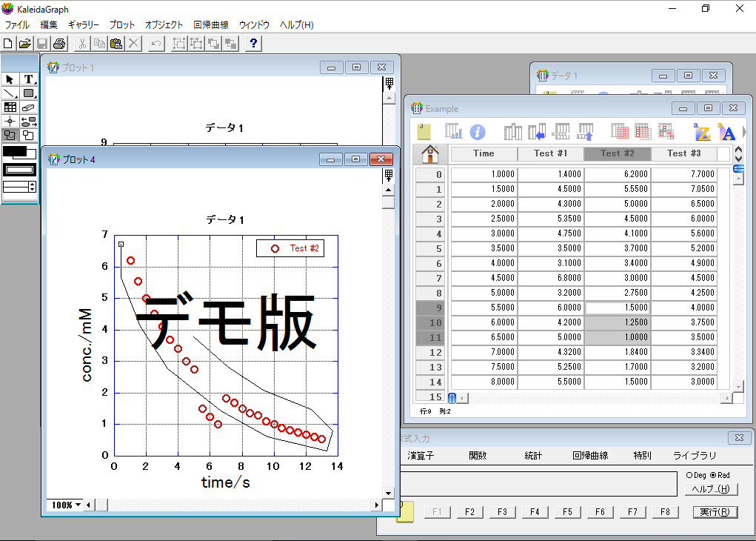
Task: Click the New document toolbar icon
Action: click(8, 44)
